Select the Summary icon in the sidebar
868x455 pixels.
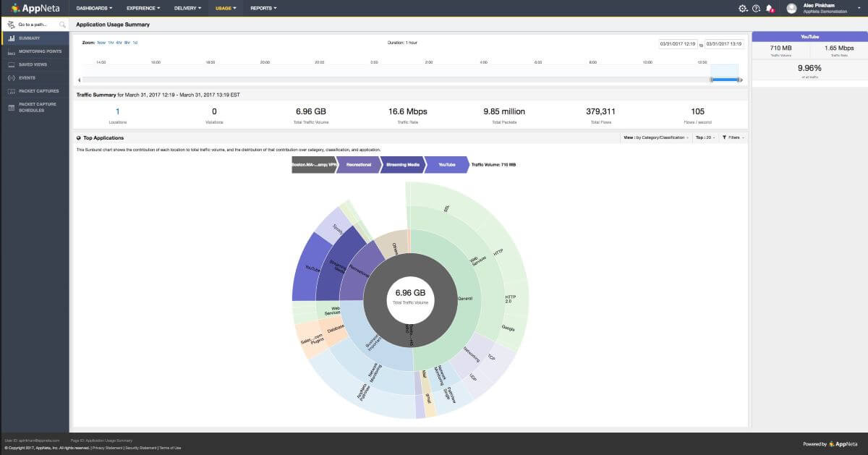pyautogui.click(x=11, y=38)
